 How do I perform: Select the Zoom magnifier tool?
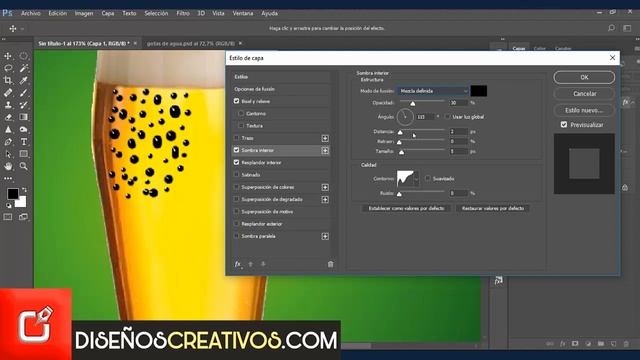pos(24,166)
